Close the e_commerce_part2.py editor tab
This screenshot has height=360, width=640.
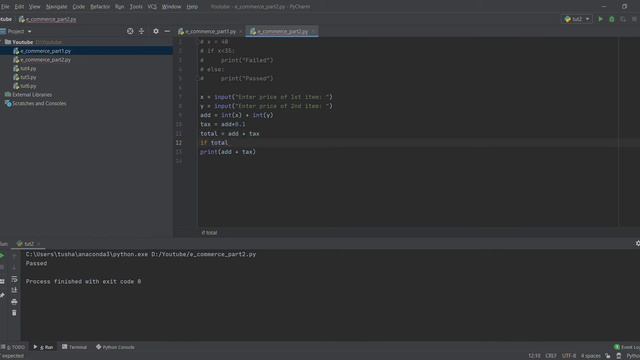(313, 31)
